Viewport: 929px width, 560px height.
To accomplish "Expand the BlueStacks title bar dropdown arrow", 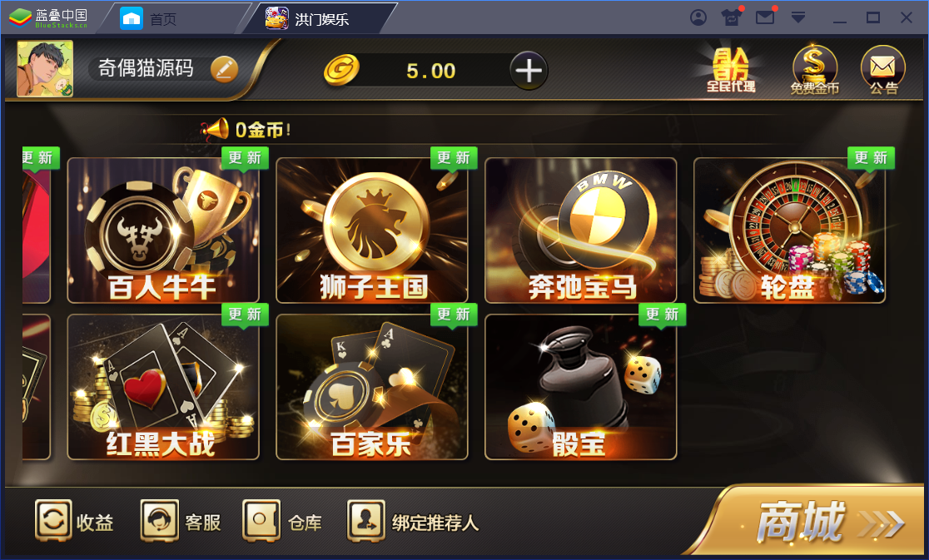I will click(x=798, y=17).
